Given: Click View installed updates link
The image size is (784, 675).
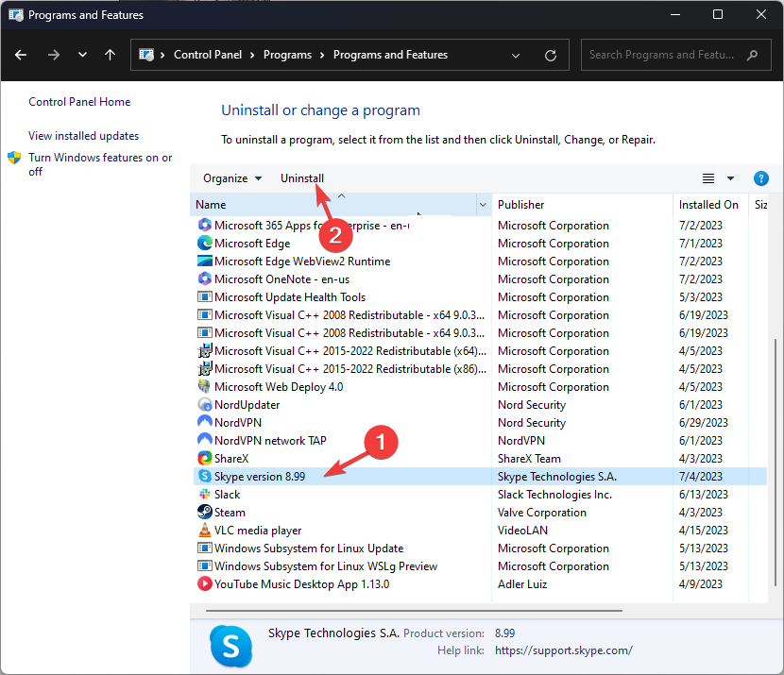Looking at the screenshot, I should point(83,136).
